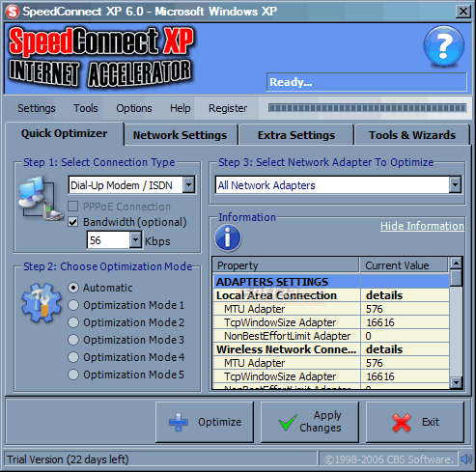Click the Optimize button

tap(205, 422)
